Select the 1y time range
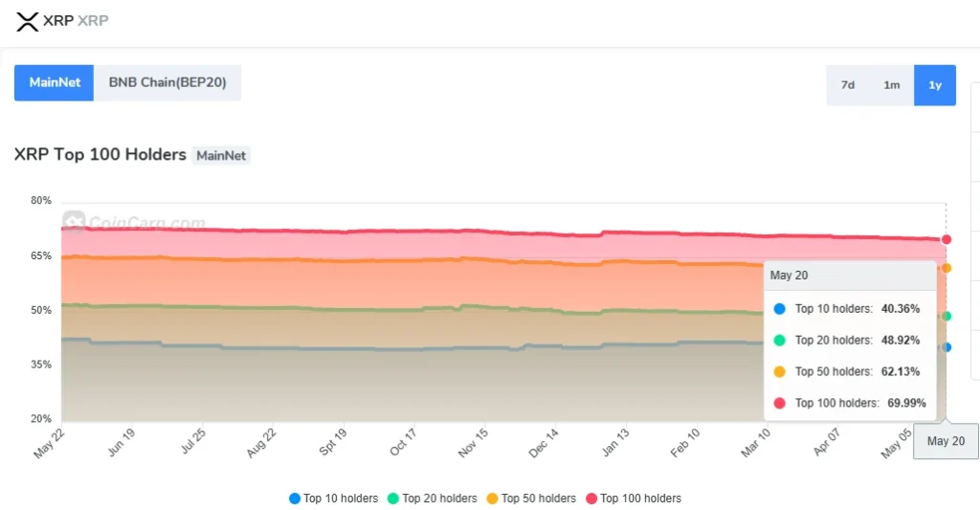 (x=935, y=85)
